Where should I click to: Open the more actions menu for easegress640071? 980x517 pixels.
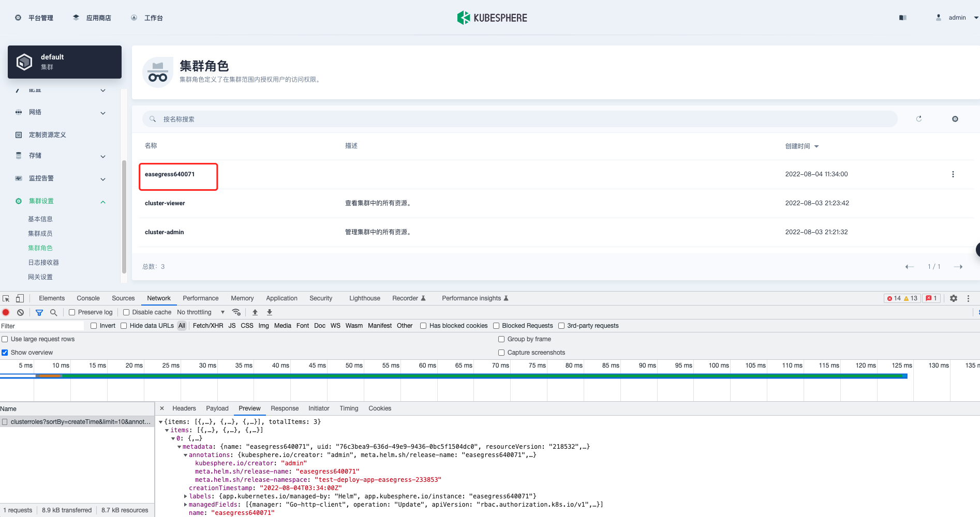click(953, 174)
